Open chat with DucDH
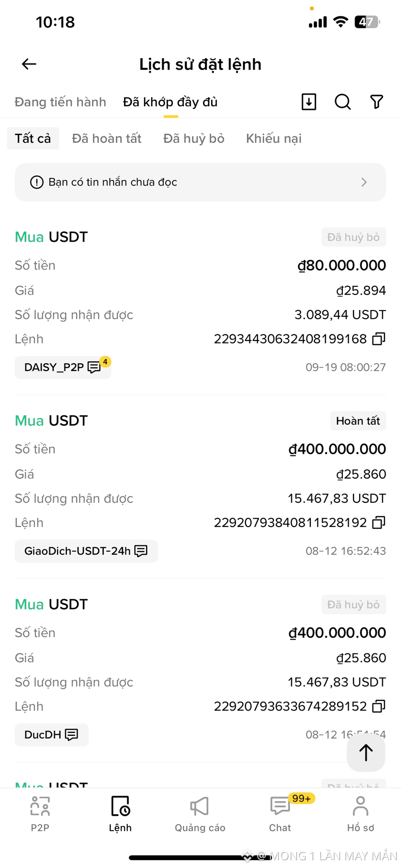 click(x=51, y=735)
